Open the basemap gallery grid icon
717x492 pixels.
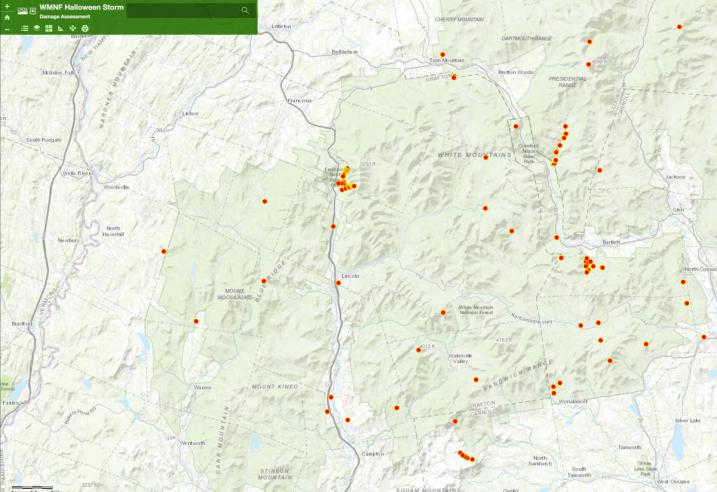(x=48, y=28)
